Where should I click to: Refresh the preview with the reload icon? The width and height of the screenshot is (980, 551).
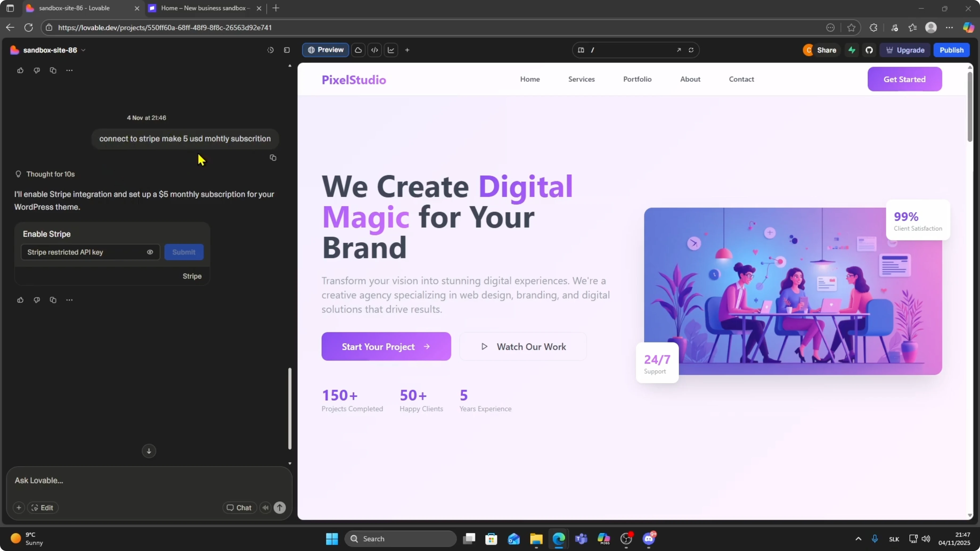(691, 50)
